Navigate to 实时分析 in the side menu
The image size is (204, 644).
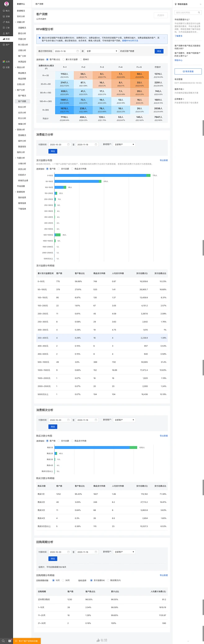(x=21, y=16)
